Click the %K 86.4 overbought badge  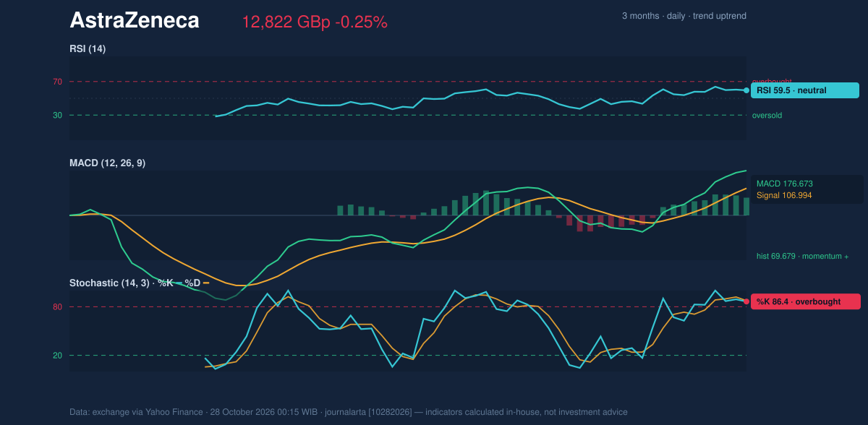tap(806, 301)
